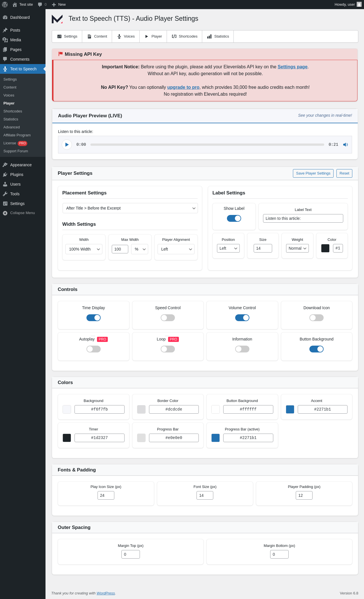Open the placement dropdown After Title

click(x=130, y=208)
